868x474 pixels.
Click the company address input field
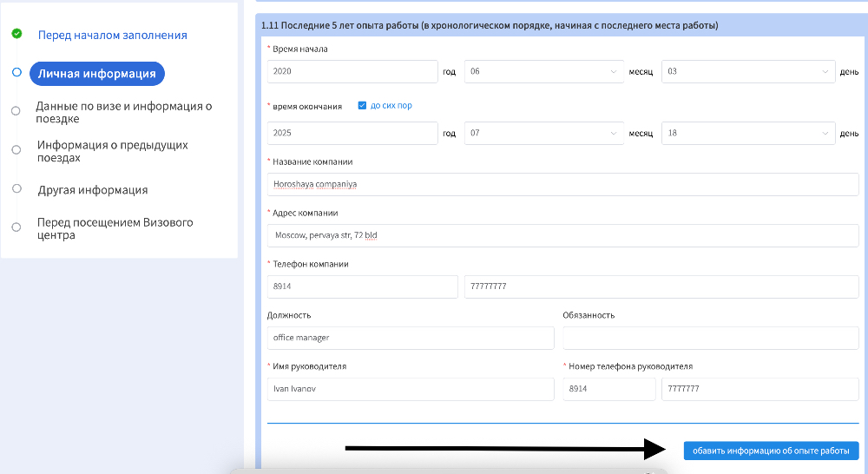[562, 235]
